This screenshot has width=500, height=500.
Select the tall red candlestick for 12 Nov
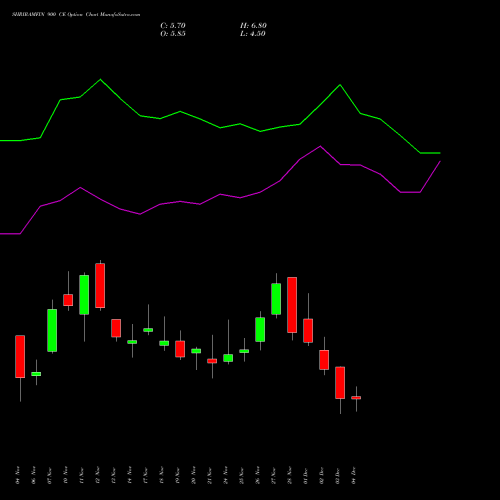[100, 286]
